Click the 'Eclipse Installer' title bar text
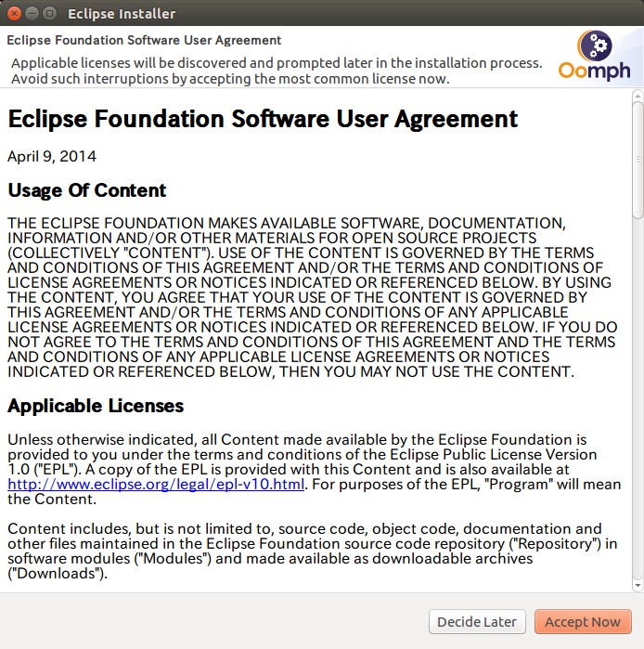 tap(122, 14)
